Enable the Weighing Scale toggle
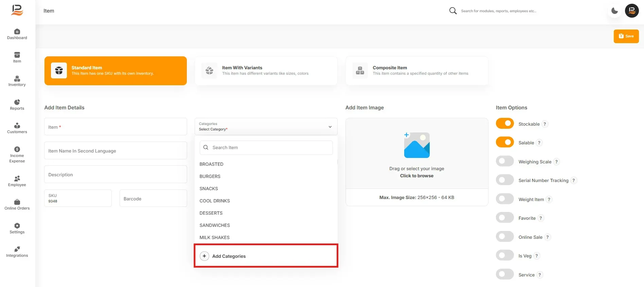Screen dimensions: 644x287 [x=505, y=161]
